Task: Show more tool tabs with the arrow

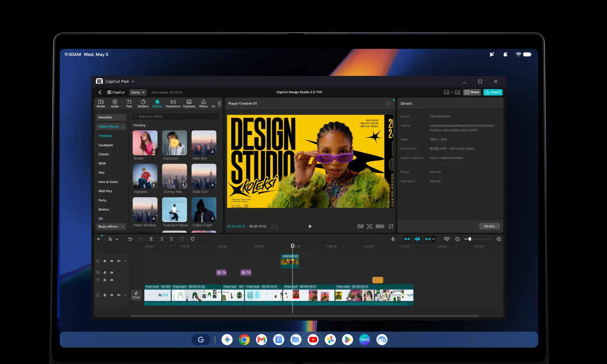Action: (219, 104)
